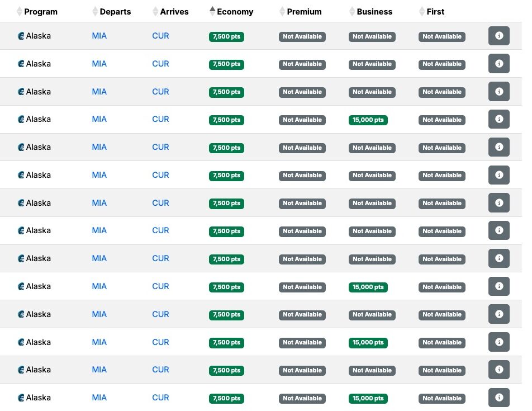Select 15,000 pts Business badge in fourth row

click(368, 120)
